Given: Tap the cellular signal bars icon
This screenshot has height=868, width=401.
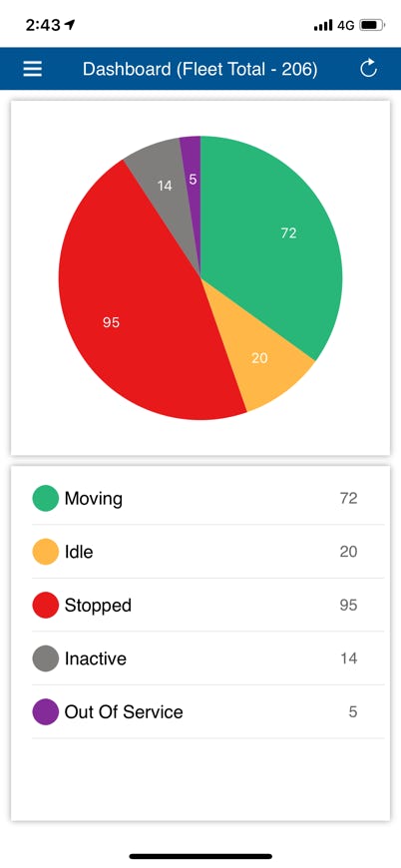Looking at the screenshot, I should [323, 26].
